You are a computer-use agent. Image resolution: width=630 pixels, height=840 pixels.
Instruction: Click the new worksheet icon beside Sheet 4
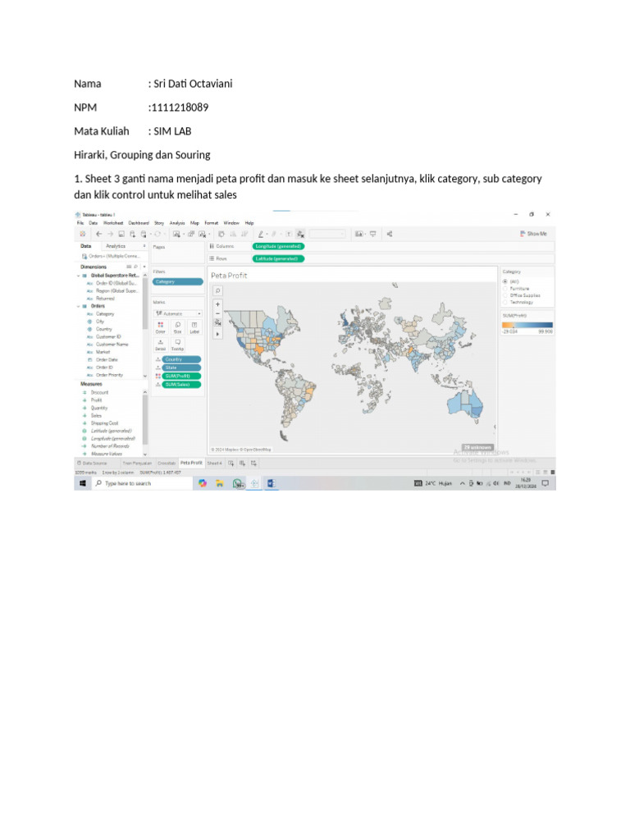(231, 463)
